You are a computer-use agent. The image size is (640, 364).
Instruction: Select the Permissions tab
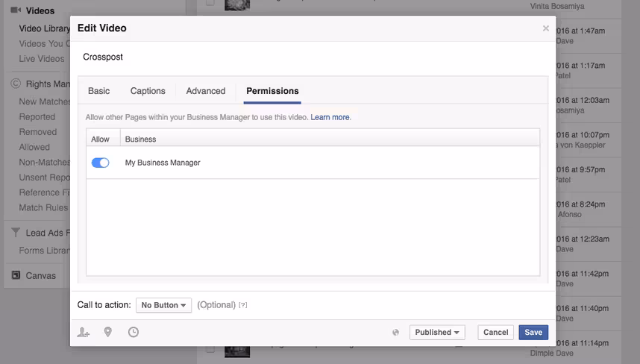pyautogui.click(x=272, y=91)
